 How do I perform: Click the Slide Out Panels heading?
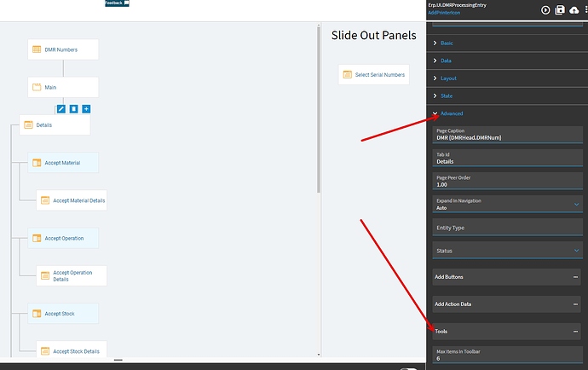coord(373,35)
